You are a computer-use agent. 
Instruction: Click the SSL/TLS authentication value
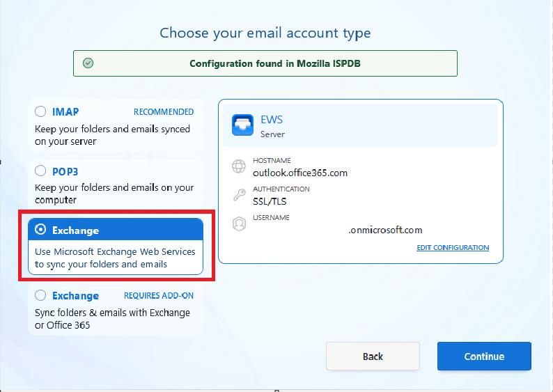[270, 202]
